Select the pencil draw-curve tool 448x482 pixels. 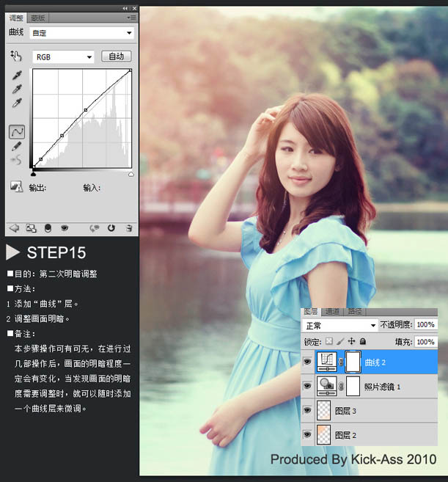coord(16,147)
